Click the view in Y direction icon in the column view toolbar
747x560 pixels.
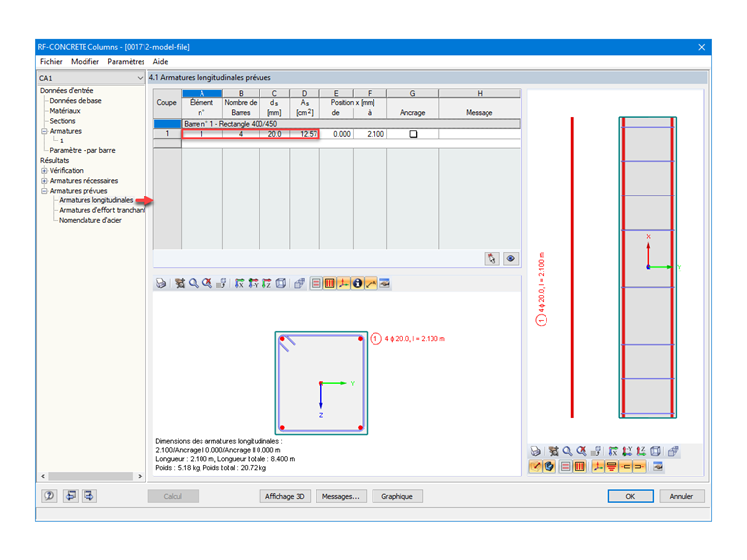627,451
